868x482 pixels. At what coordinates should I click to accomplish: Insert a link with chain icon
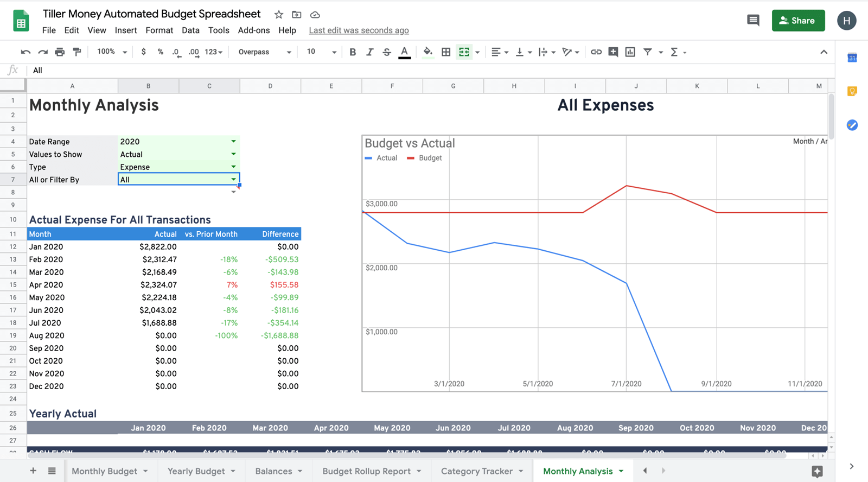[x=596, y=52]
